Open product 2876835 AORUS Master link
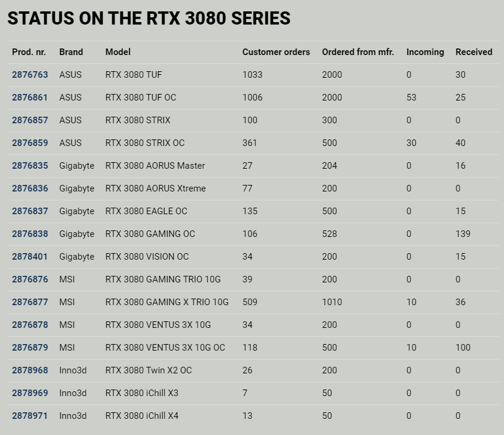The image size is (504, 435). click(x=30, y=166)
